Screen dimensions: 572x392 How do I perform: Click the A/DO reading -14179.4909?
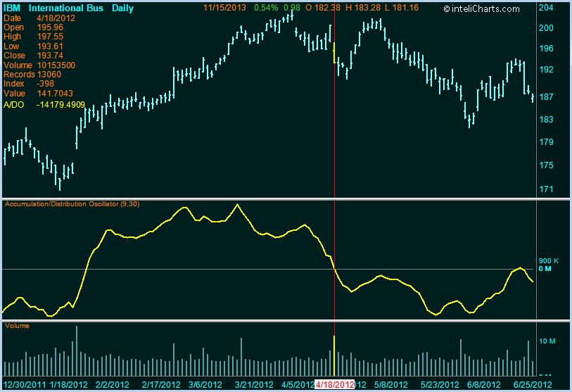click(x=61, y=105)
